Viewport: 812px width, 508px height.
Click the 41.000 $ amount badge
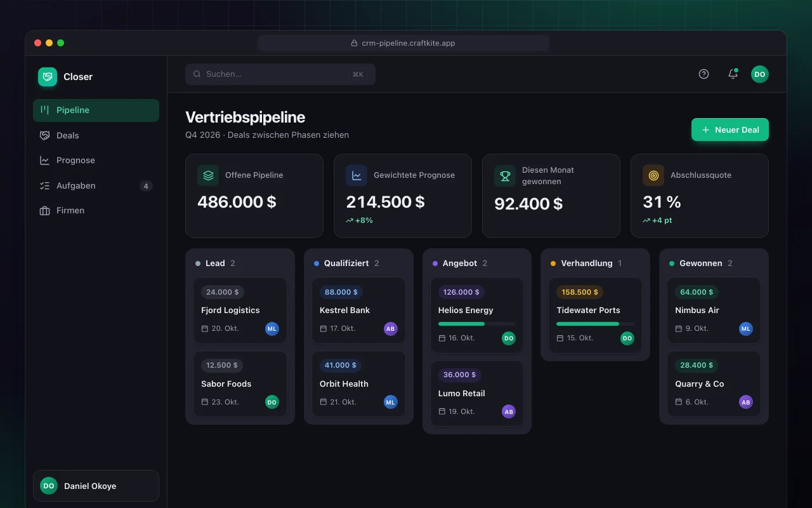coord(341,365)
